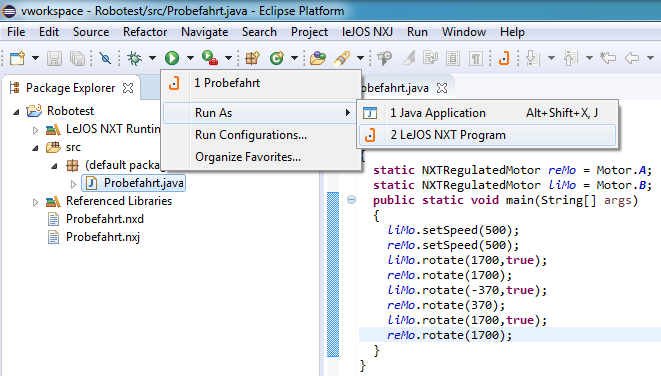Open the Debug dropdown arrow
This screenshot has height=376, width=661.
152,58
